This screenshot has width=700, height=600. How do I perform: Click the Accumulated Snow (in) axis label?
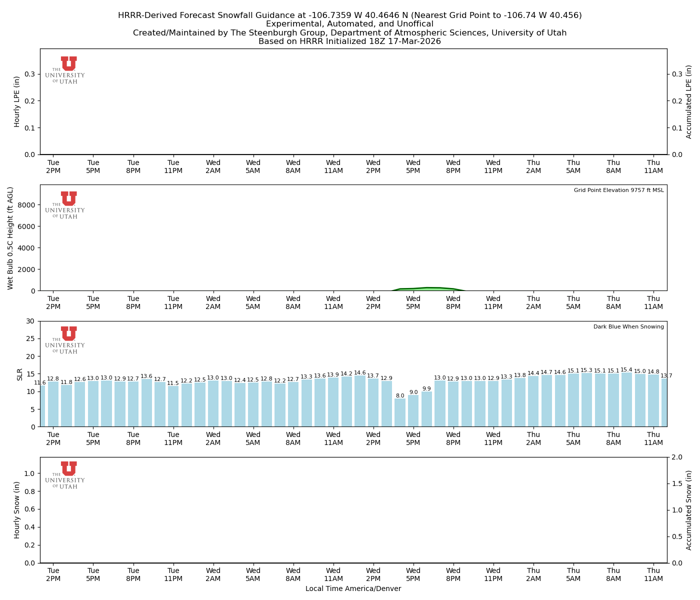pos(689,510)
